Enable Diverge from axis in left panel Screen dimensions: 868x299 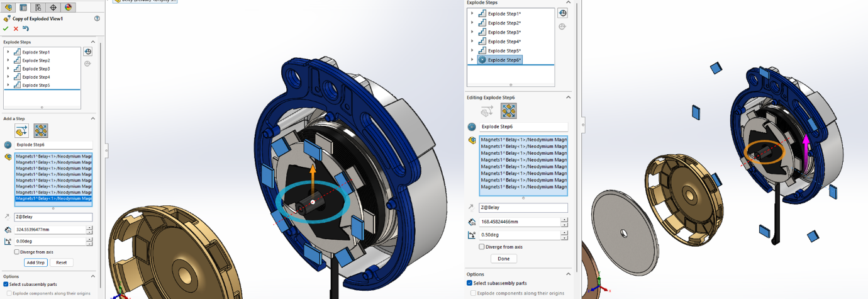pyautogui.click(x=17, y=252)
